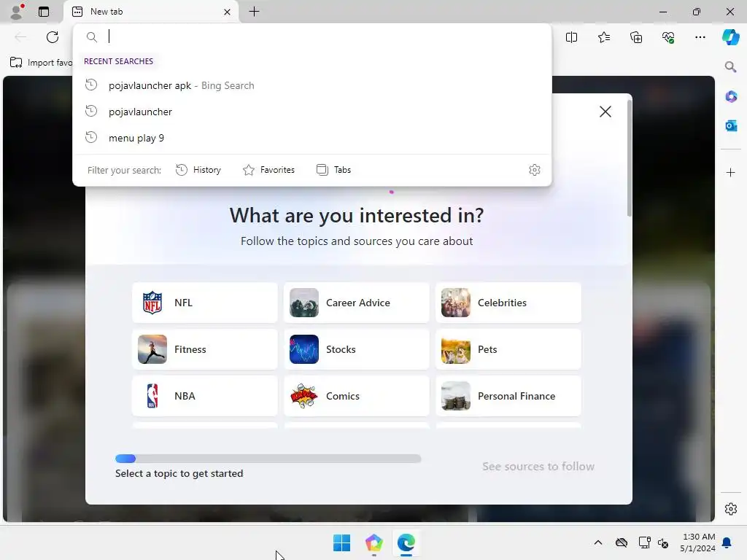Open the Favorites star-list icon
Image resolution: width=747 pixels, height=560 pixels.
pyautogui.click(x=603, y=37)
